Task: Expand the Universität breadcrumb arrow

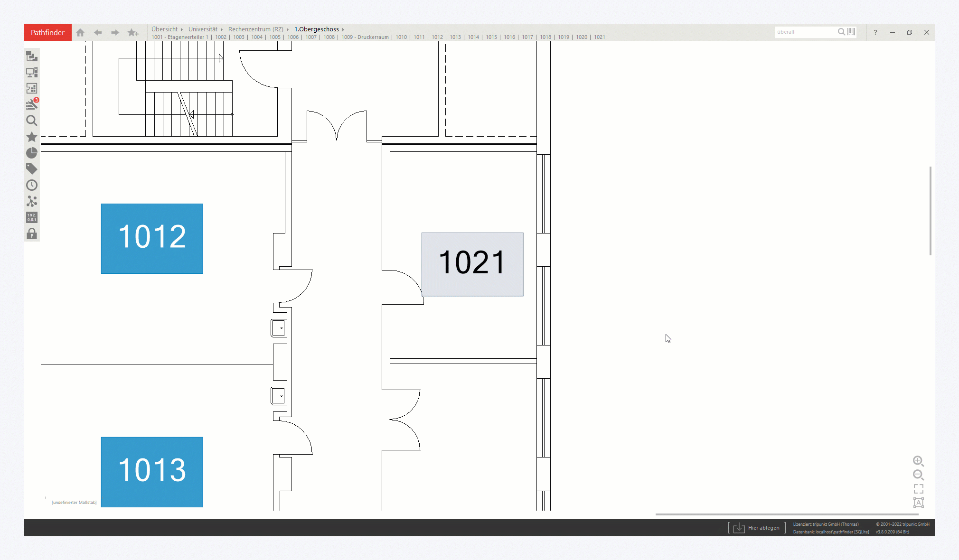Action: pos(222,29)
